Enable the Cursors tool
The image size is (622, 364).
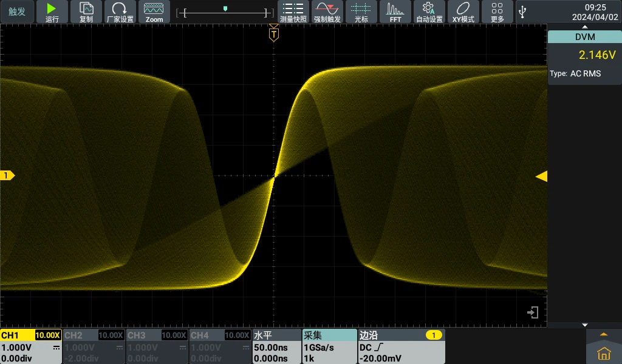coord(361,12)
